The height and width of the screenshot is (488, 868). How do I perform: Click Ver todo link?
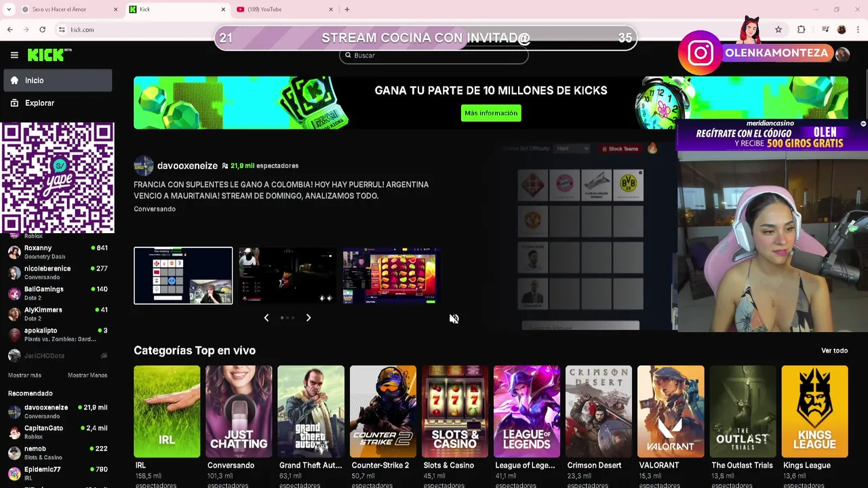(x=834, y=350)
